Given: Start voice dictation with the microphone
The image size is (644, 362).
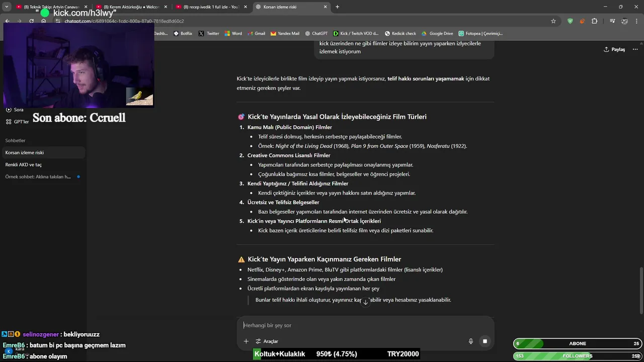Looking at the screenshot, I should pos(471,341).
